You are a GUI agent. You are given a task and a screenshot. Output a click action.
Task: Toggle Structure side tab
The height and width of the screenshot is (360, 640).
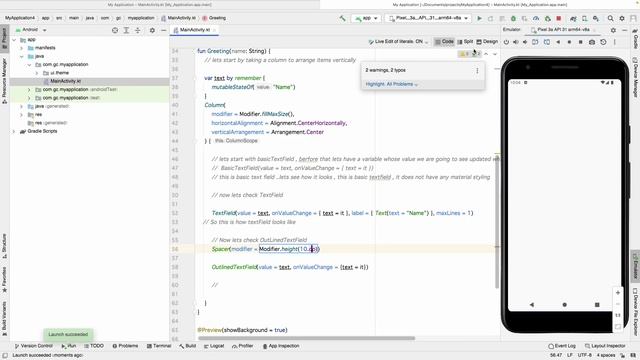(4, 246)
